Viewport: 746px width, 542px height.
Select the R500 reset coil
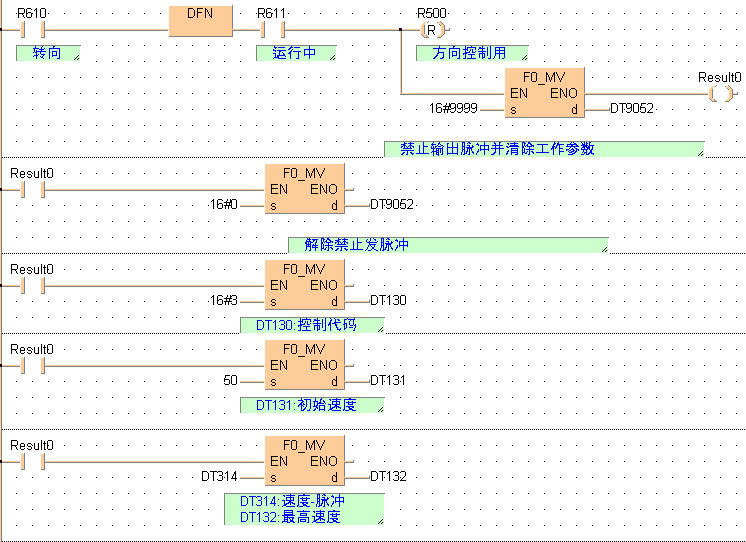tap(430, 29)
